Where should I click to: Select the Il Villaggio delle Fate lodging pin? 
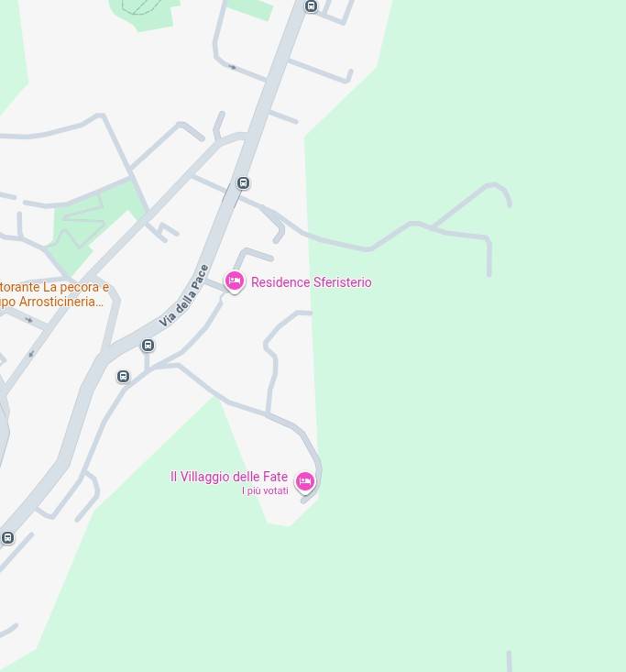tap(304, 481)
